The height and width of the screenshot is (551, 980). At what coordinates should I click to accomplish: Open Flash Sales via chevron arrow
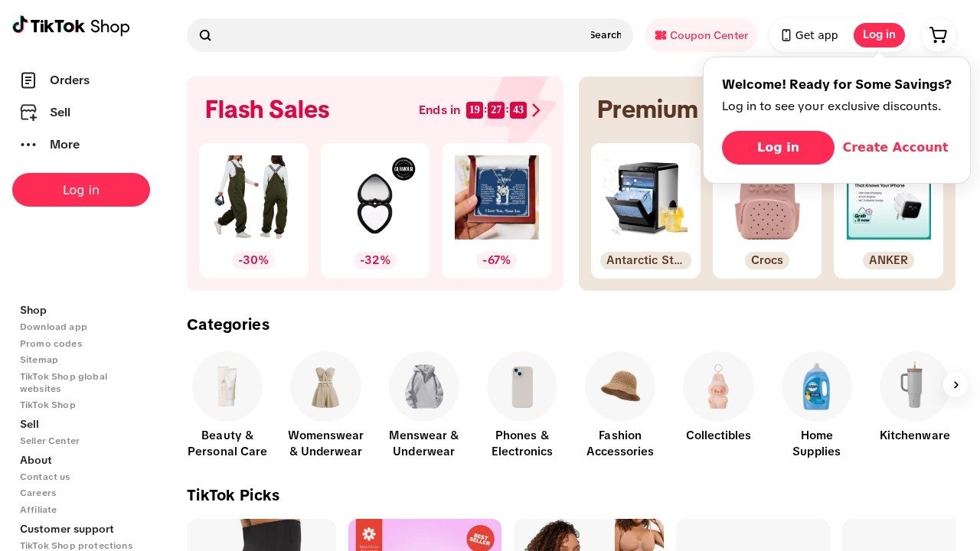click(x=536, y=110)
